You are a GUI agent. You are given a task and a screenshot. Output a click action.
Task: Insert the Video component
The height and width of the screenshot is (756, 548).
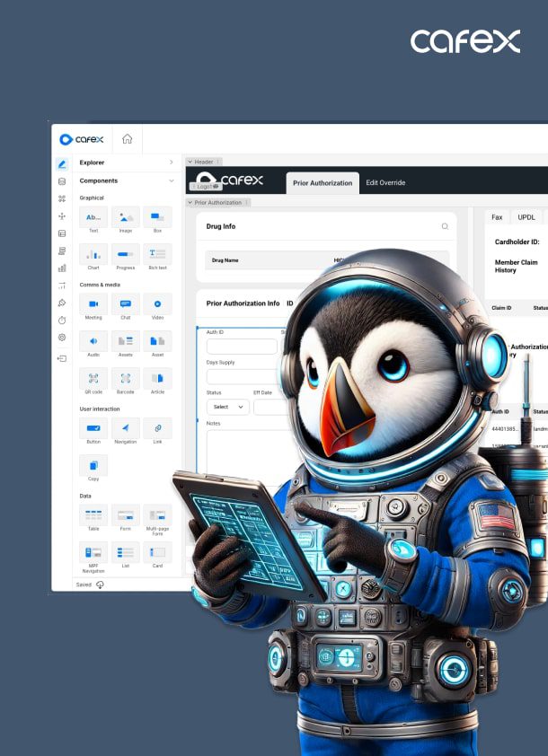tap(157, 303)
